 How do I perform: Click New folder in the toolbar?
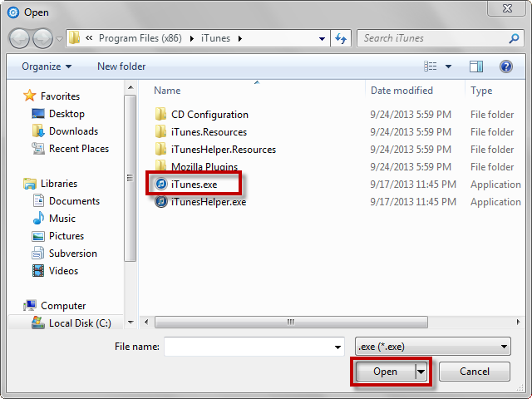tap(121, 66)
